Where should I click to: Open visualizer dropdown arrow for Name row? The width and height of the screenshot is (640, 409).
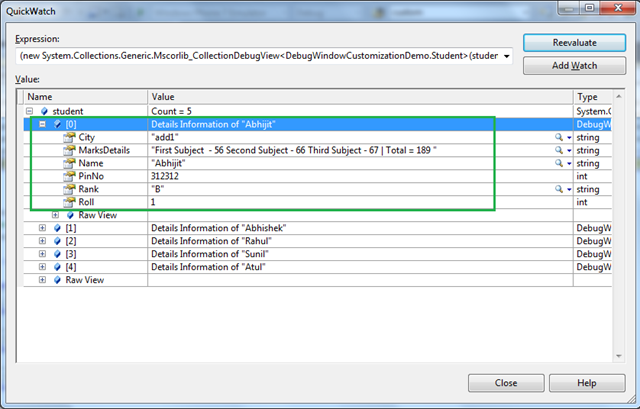569,163
